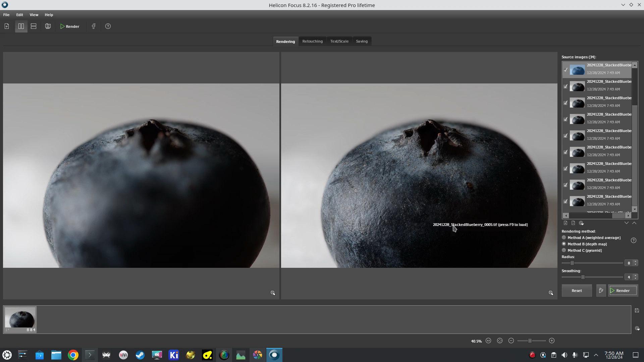Image resolution: width=644 pixels, height=362 pixels.
Task: Adjust the Radius slider handle
Action: click(572, 263)
